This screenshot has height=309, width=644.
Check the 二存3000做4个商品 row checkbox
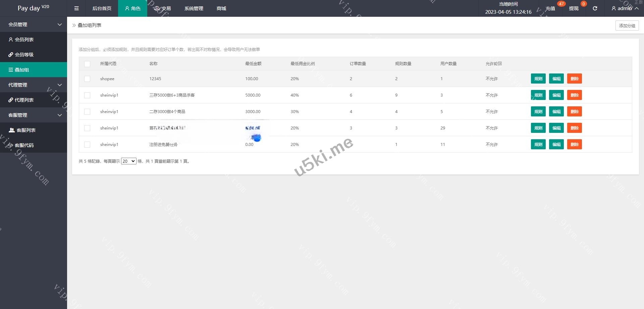[x=87, y=112]
